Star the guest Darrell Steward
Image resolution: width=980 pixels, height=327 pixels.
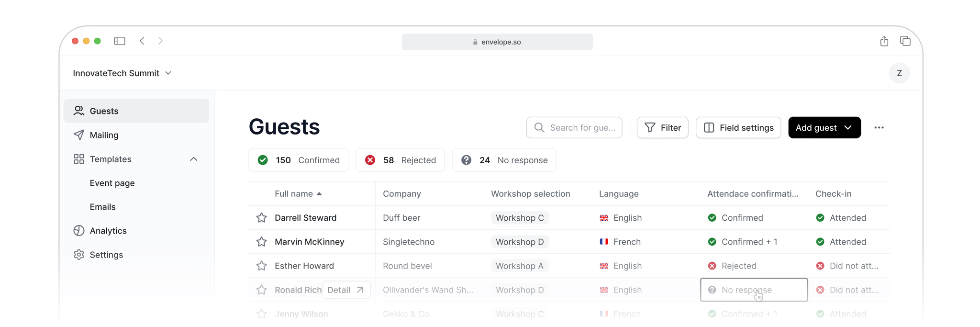pos(261,218)
